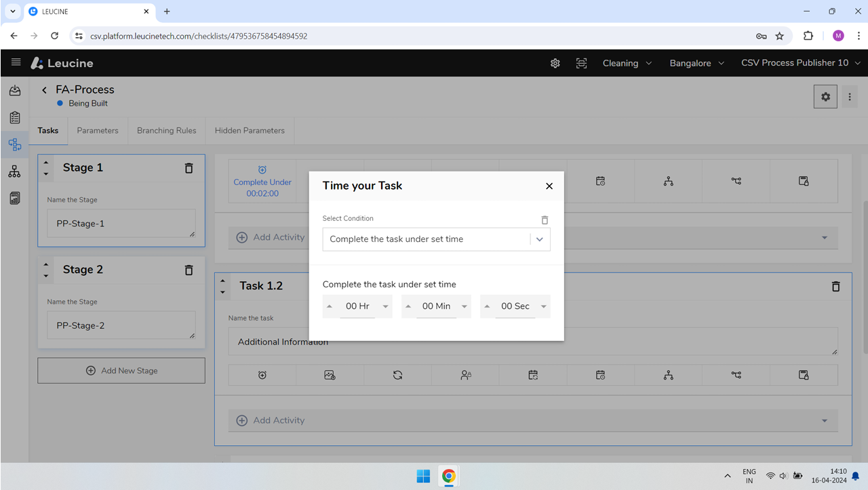
Task: Close the Time your Task dialog
Action: [549, 186]
